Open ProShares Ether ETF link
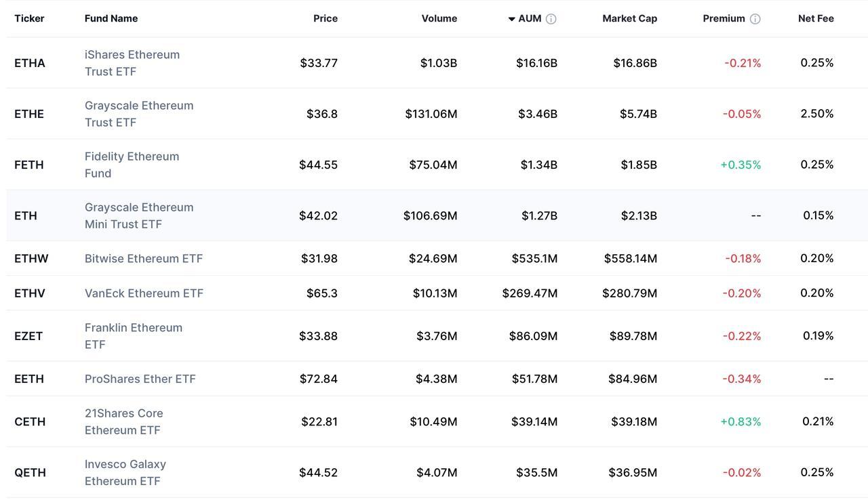The height and width of the screenshot is (500, 868). pyautogui.click(x=140, y=379)
